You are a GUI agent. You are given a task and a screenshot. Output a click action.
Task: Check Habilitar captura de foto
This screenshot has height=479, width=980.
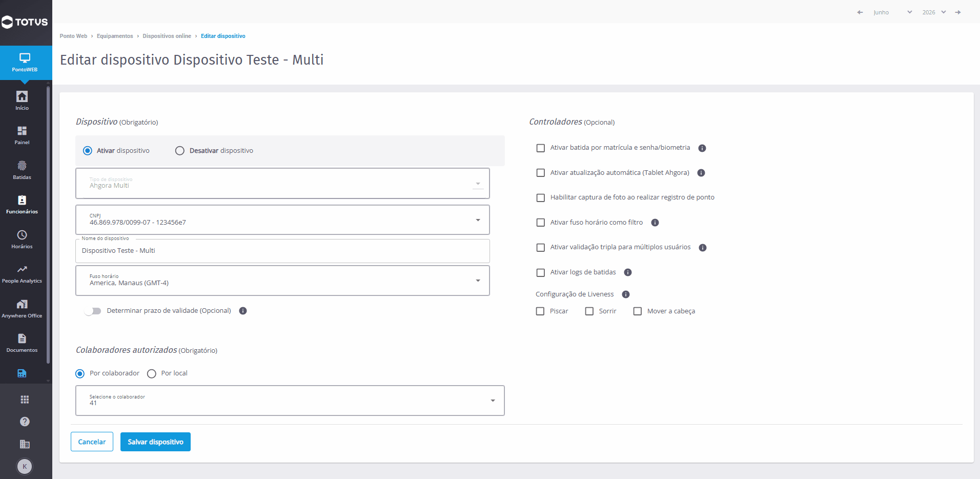540,198
